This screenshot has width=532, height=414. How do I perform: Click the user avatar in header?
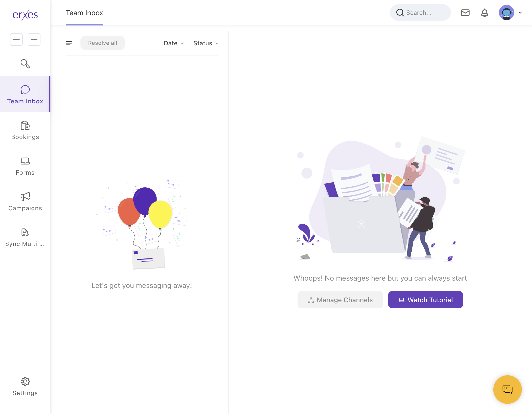[x=507, y=12]
